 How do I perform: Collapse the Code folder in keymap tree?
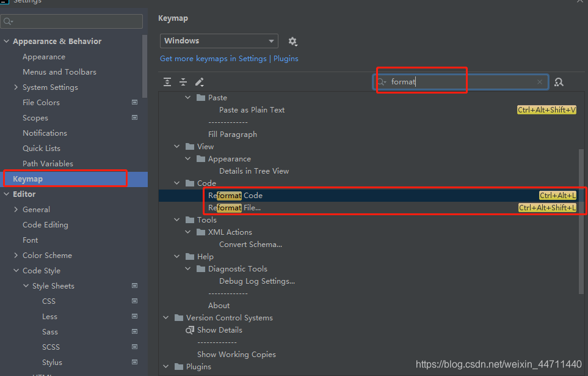click(177, 183)
